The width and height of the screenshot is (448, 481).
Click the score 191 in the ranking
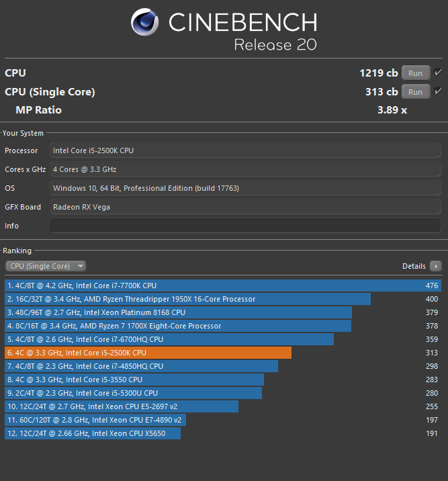click(x=432, y=433)
